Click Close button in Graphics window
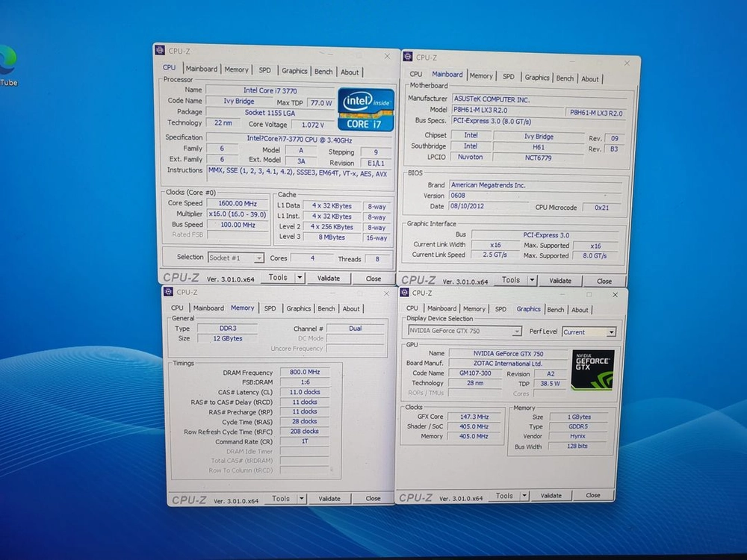This screenshot has height=560, width=747. [x=593, y=495]
